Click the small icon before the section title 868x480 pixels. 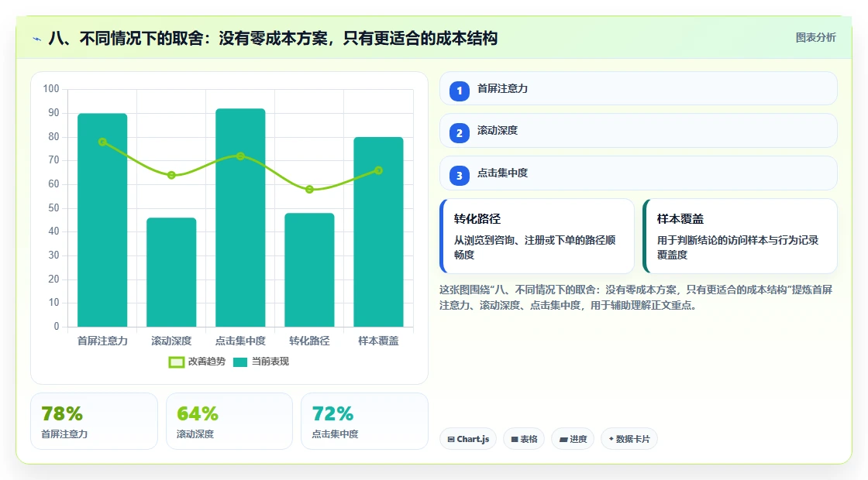point(37,39)
